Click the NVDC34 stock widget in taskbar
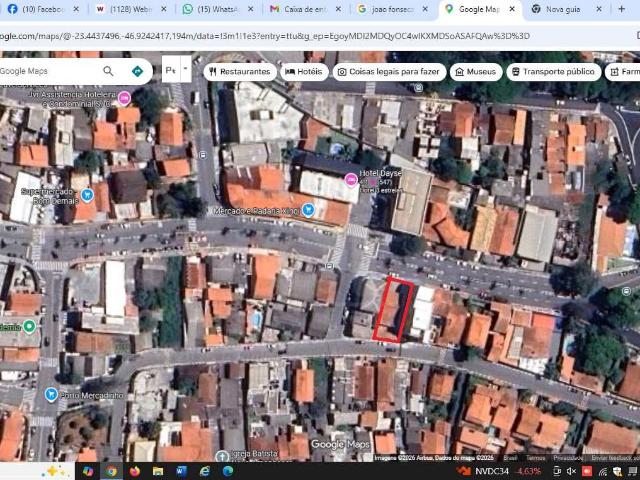This screenshot has height=480, width=640. click(x=498, y=471)
